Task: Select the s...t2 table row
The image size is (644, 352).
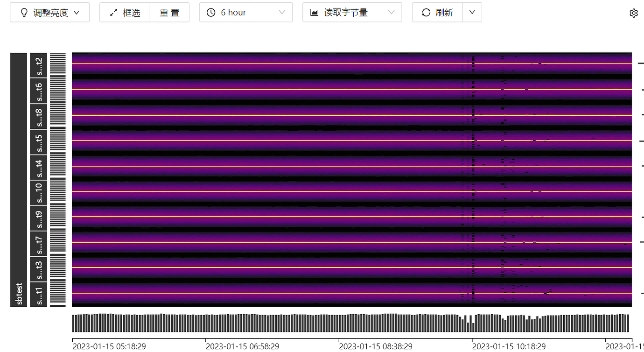Action: tap(38, 65)
